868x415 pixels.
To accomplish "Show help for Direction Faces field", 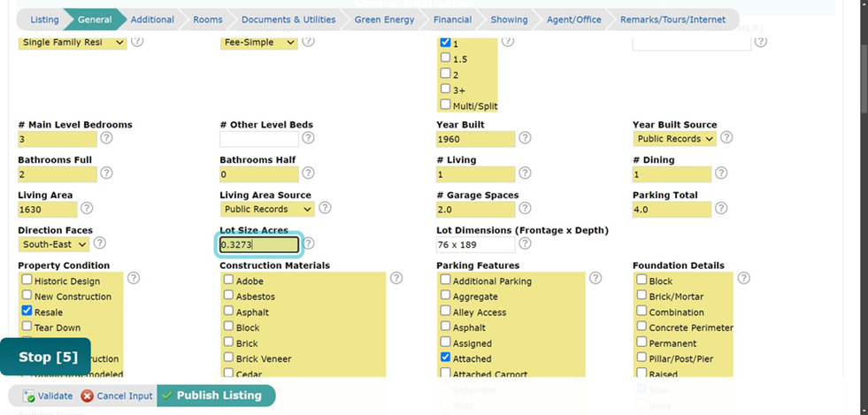I will coord(99,243).
